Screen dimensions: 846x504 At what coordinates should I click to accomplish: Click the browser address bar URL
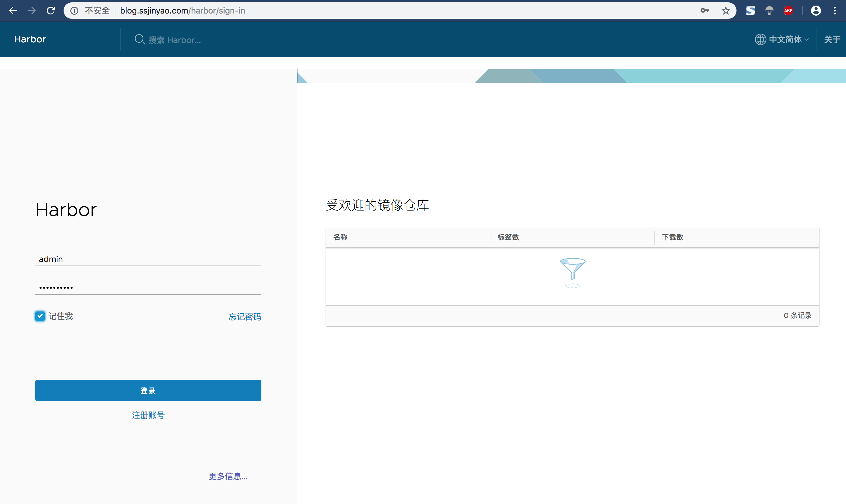coord(182,11)
